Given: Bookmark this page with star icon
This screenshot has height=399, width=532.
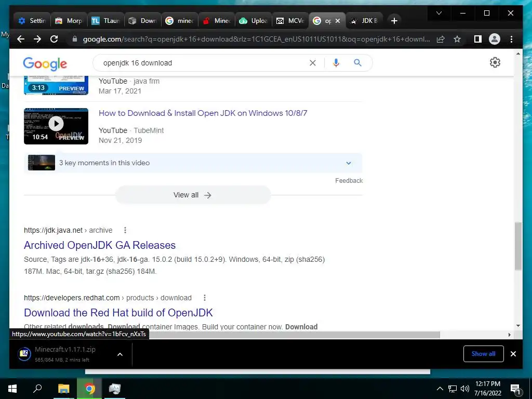Looking at the screenshot, I should click(x=457, y=39).
